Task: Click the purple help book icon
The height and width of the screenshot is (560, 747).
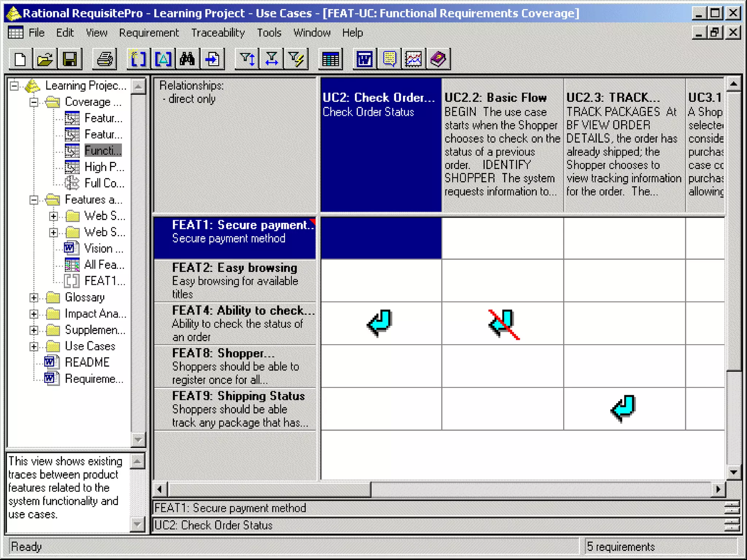Action: click(x=438, y=59)
